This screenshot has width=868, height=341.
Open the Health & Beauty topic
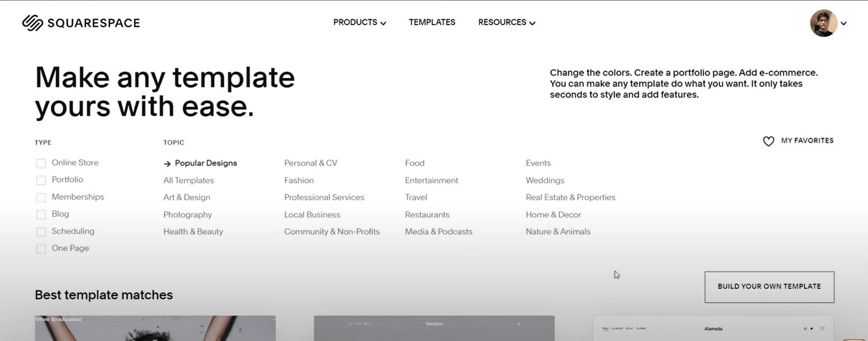(x=193, y=232)
